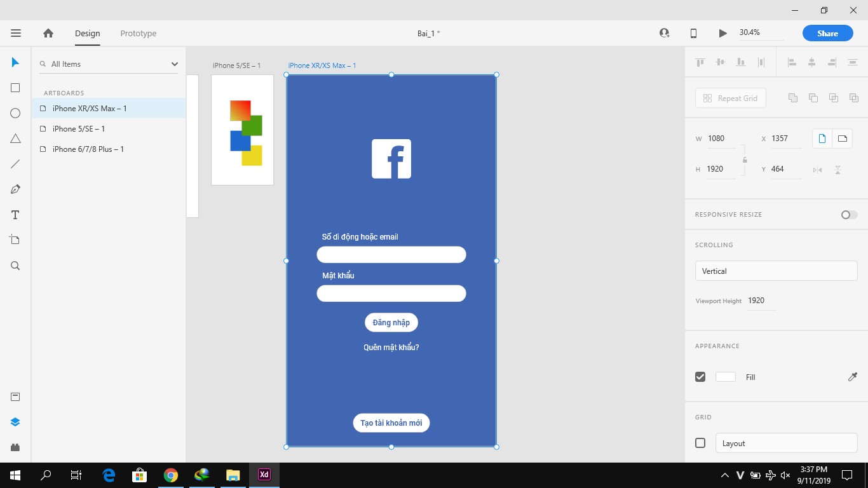Select the Text tool
Screen dimensions: 868x488
point(15,215)
